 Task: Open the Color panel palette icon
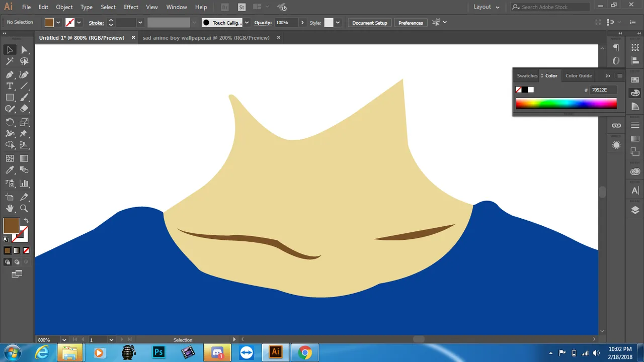(635, 93)
